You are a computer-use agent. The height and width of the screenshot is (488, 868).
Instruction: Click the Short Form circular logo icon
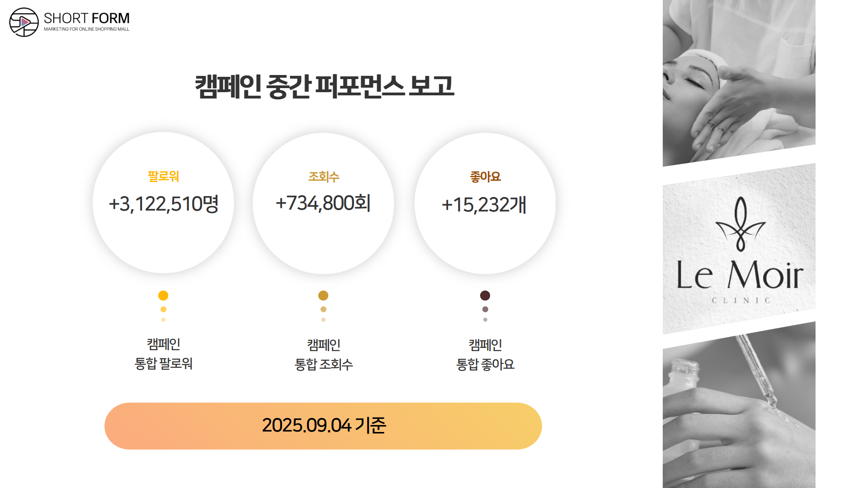[x=24, y=22]
